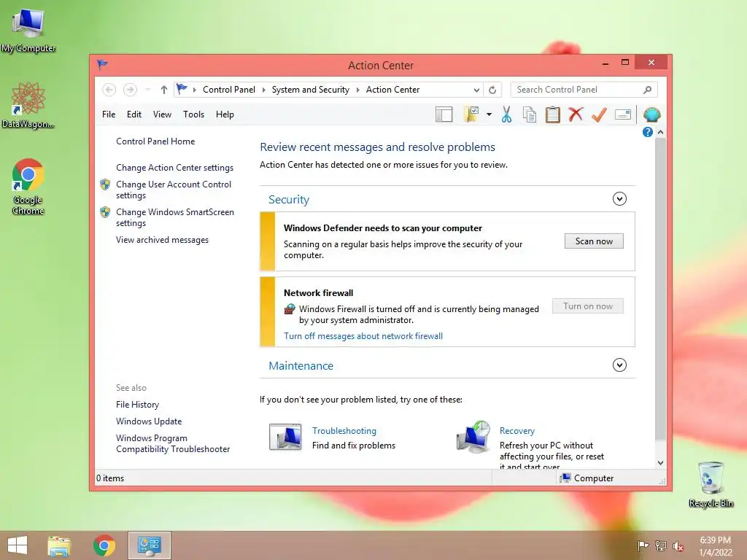
Task: Open the Edit menu
Action: (134, 114)
